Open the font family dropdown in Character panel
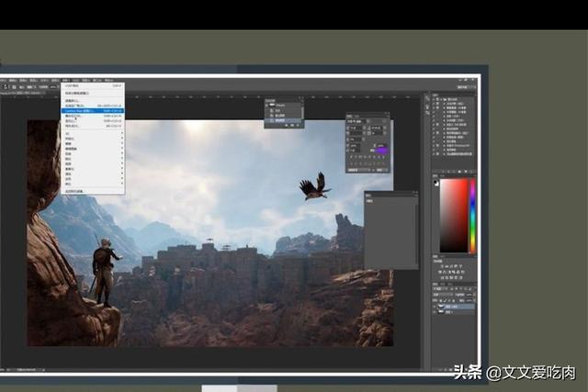 pyautogui.click(x=356, y=121)
